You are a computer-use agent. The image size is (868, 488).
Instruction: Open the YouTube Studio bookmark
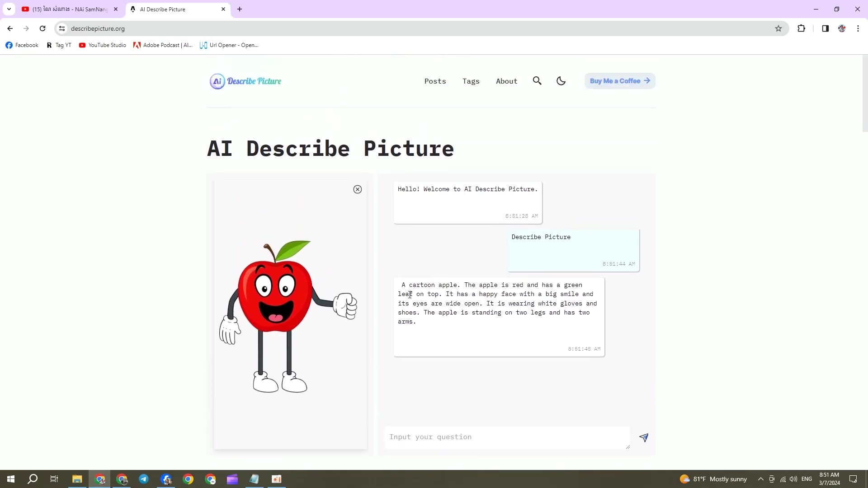tap(103, 45)
